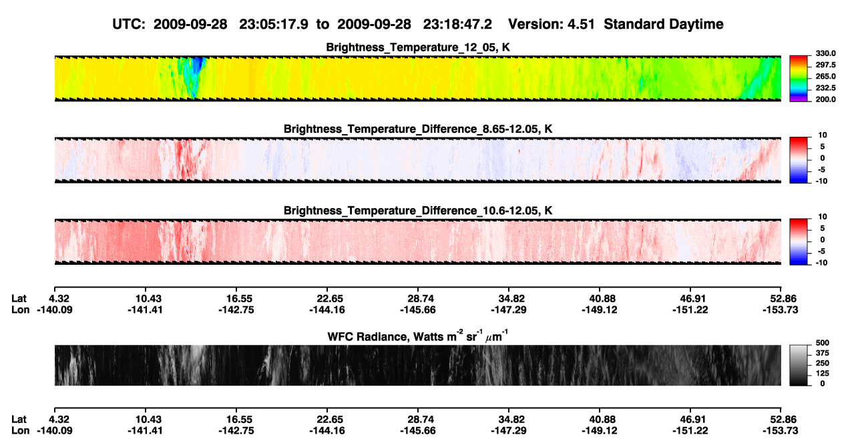This screenshot has width=868, height=445.
Task: Click the WFC Radiance grayscale image strip
Action: (417, 366)
